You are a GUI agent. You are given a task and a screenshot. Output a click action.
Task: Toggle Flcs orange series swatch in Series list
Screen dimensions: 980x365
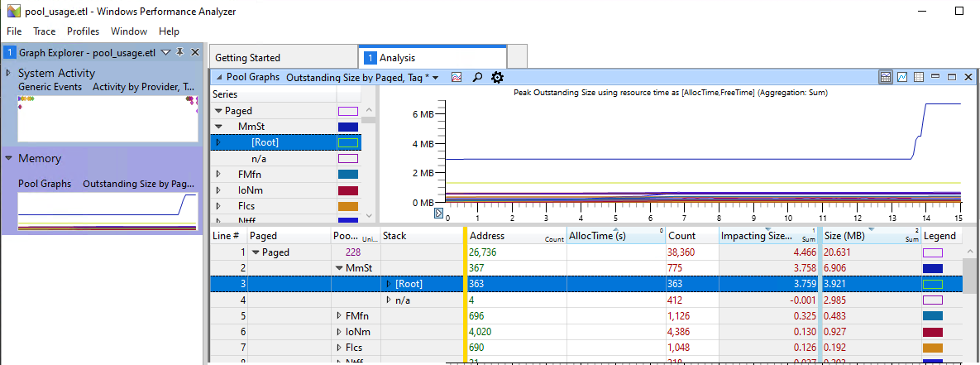pos(348,205)
